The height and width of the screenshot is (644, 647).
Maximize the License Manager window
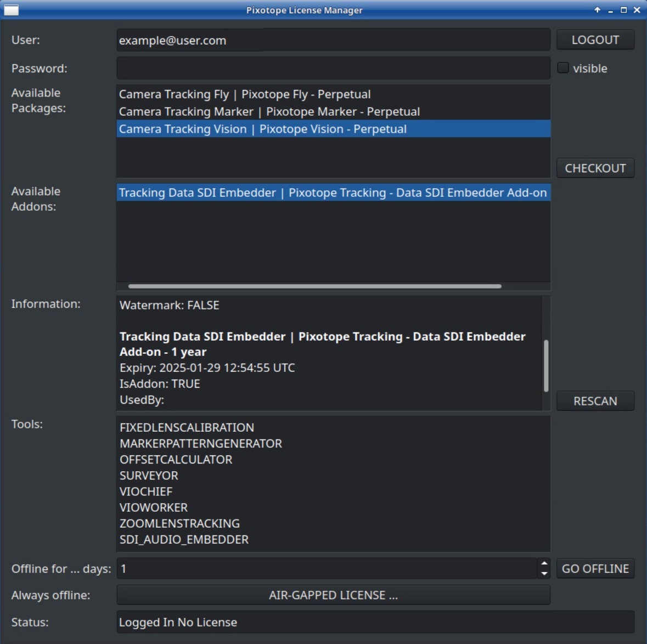(x=623, y=10)
